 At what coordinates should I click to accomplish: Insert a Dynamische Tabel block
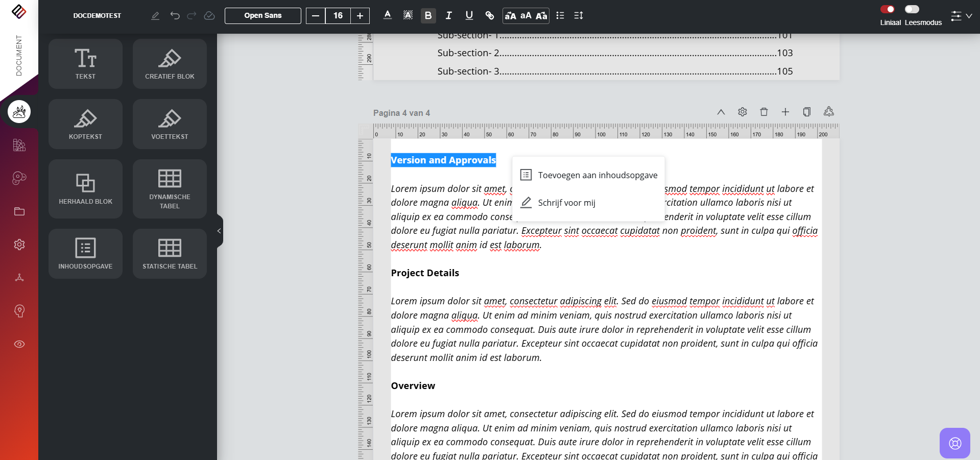point(170,189)
